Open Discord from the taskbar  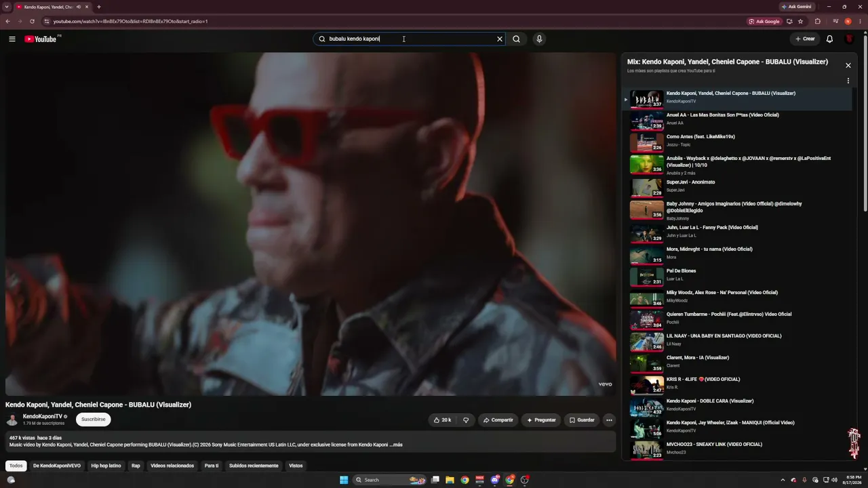click(x=495, y=480)
